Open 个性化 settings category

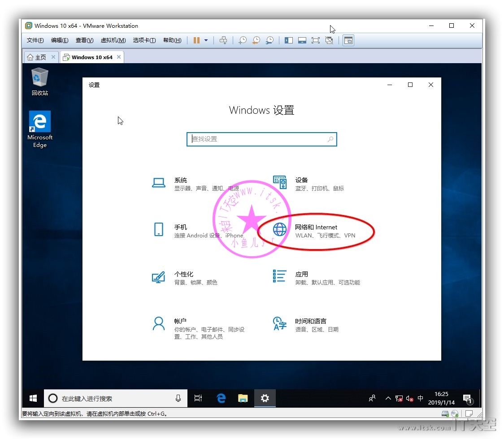point(184,278)
